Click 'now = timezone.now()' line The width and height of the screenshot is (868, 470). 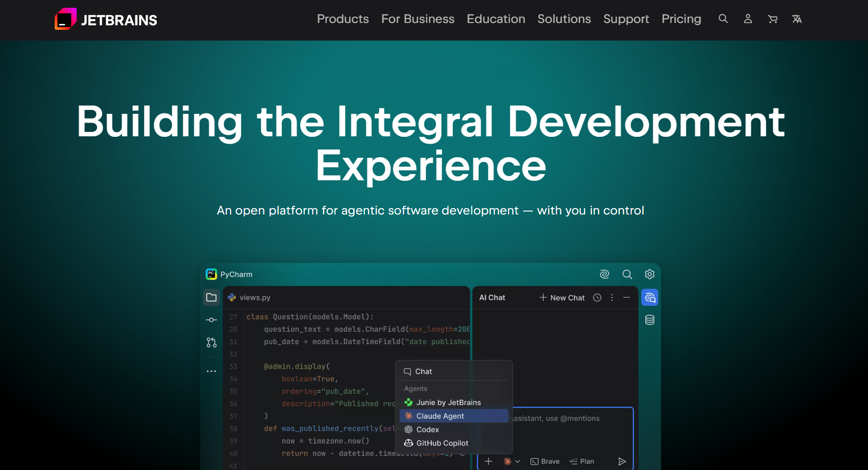coord(325,441)
